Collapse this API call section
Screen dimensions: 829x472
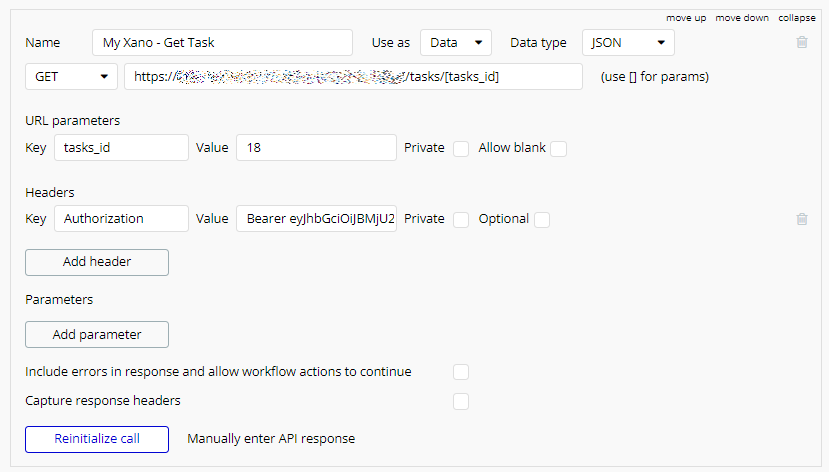[x=797, y=19]
